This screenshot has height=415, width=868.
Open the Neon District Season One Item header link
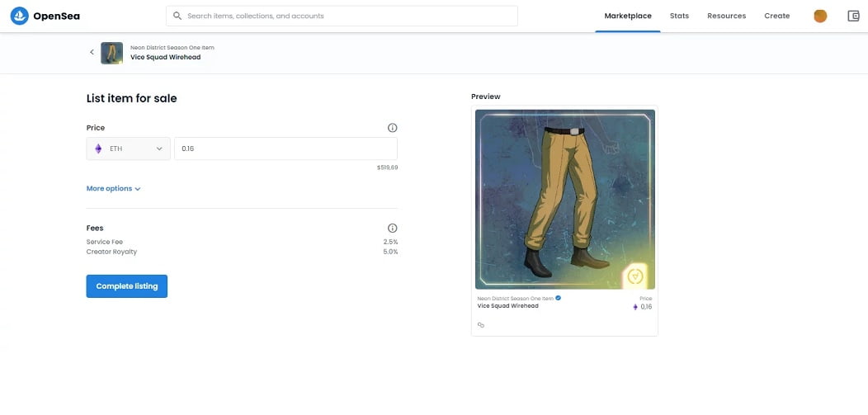(172, 48)
